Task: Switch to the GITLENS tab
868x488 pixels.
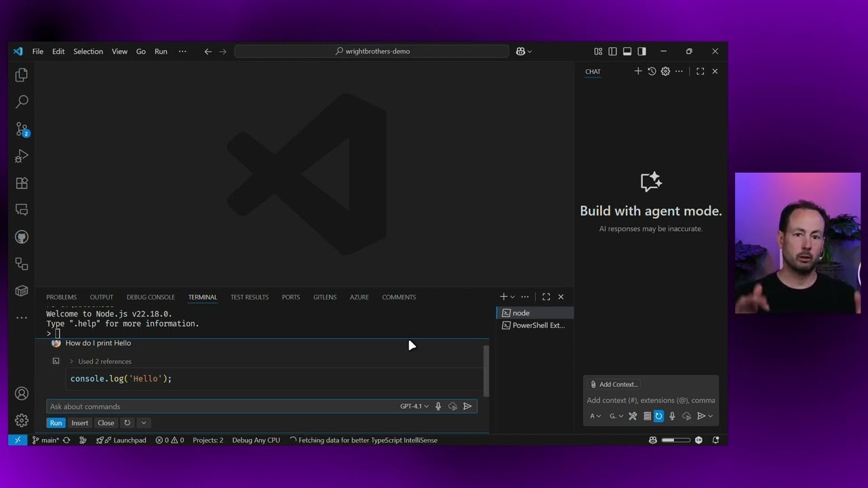Action: point(325,297)
